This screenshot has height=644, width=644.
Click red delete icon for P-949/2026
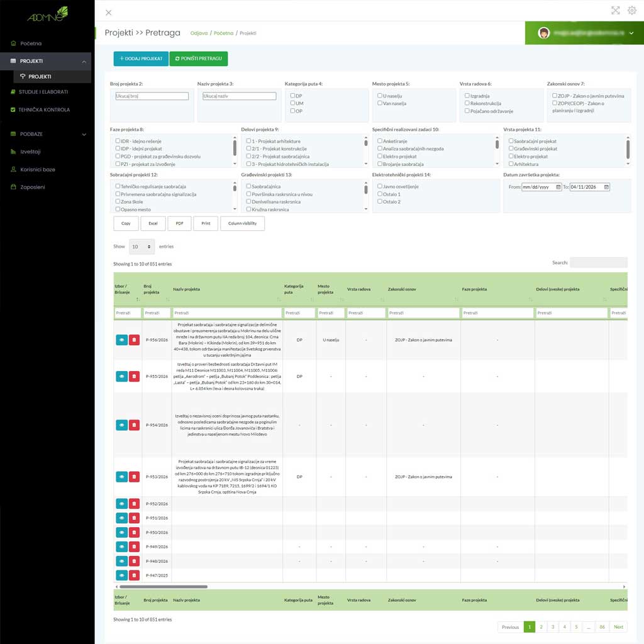(x=134, y=547)
